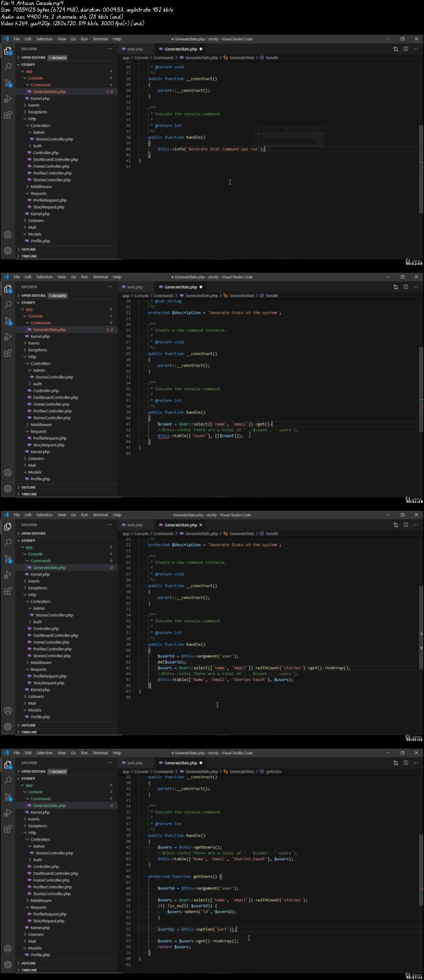Open the Terminal menu in the 00:02:00 frame

pyautogui.click(x=100, y=39)
